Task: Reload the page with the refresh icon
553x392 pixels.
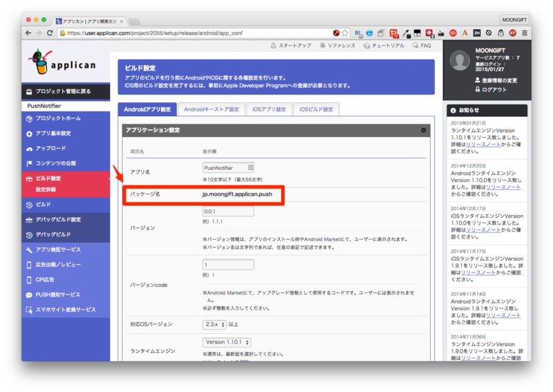Action: (x=50, y=32)
